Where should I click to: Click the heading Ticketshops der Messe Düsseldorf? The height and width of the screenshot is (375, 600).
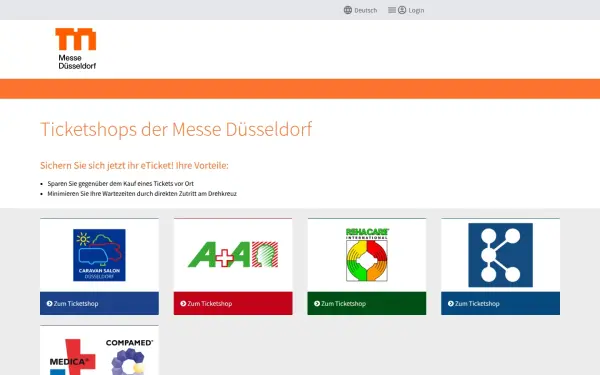(x=176, y=129)
